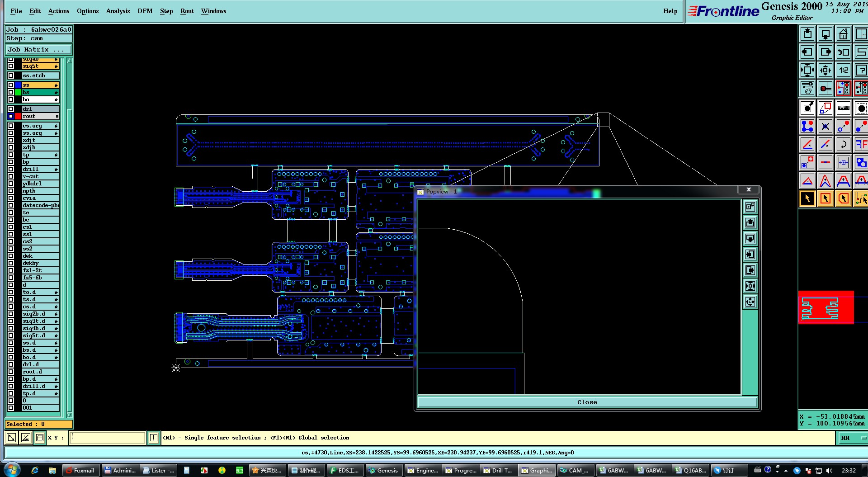Click the layer list scroll-down arrow
Viewport: 868px width, 477px height.
69,414
